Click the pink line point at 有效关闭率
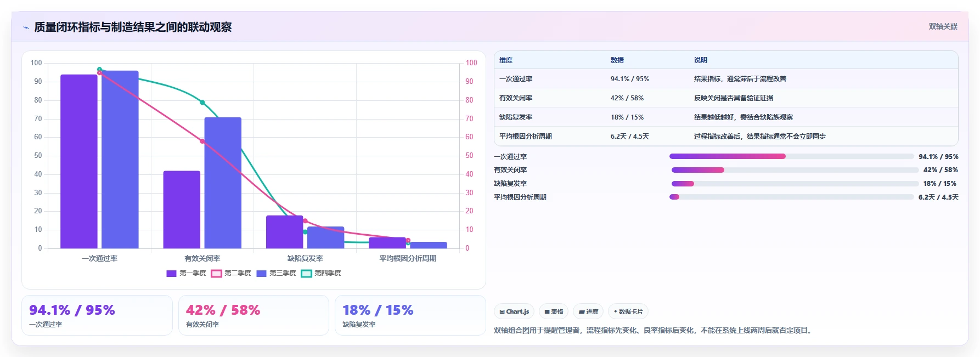 (202, 141)
